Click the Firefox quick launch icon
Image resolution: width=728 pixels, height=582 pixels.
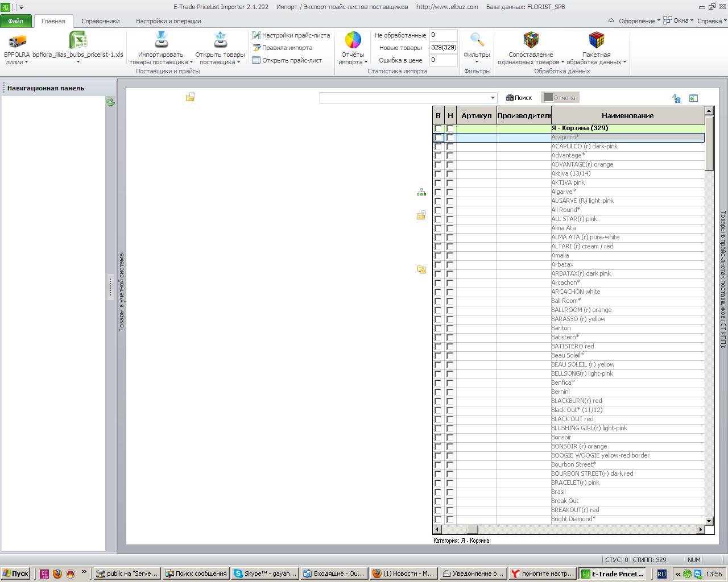[x=57, y=573]
